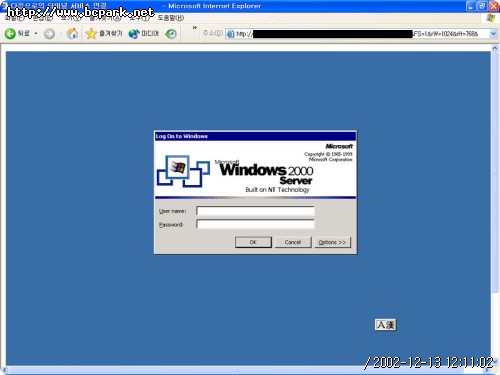The width and height of the screenshot is (500, 375).
Task: Click inside the address bar URL field
Action: [x=357, y=34]
